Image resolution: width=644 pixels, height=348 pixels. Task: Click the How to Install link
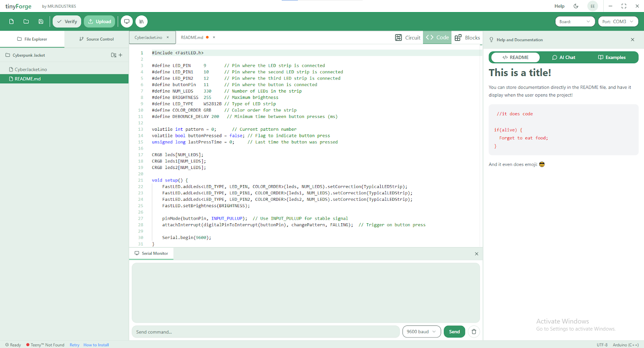click(x=96, y=345)
